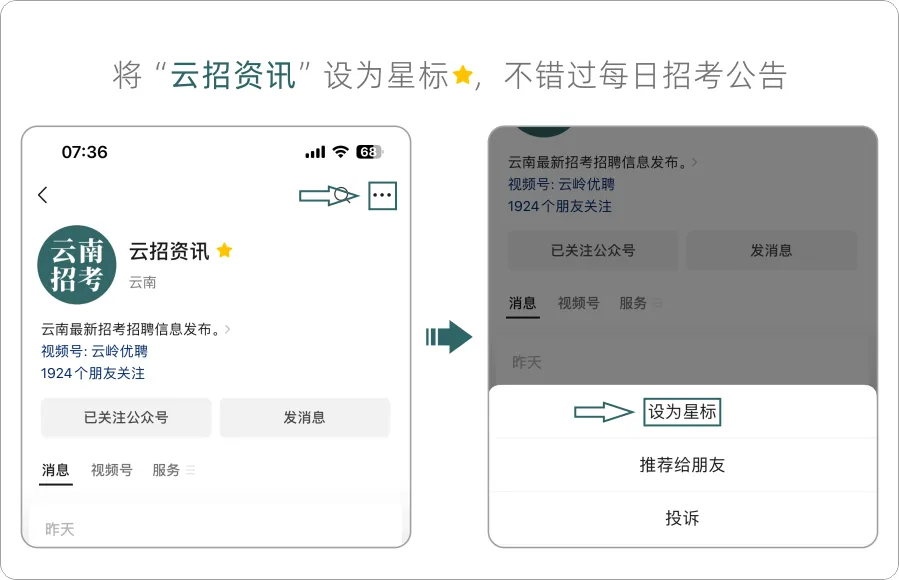
Task: Tap the search icon beside more button
Action: coord(342,195)
